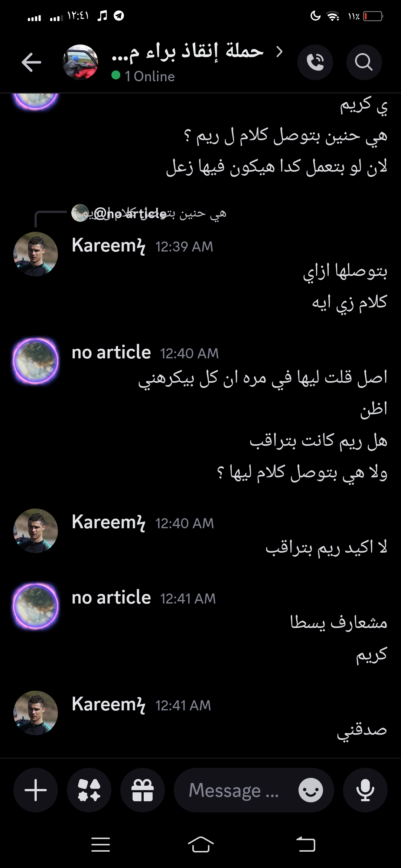Tap the back arrow in header
Image resolution: width=401 pixels, height=868 pixels.
click(31, 62)
